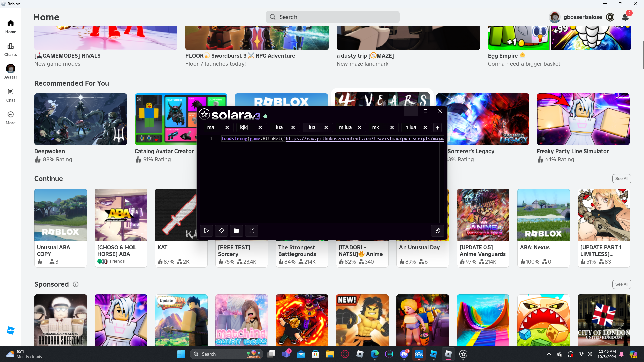Switch to the m.lua tab
644x362 pixels.
[x=345, y=127]
